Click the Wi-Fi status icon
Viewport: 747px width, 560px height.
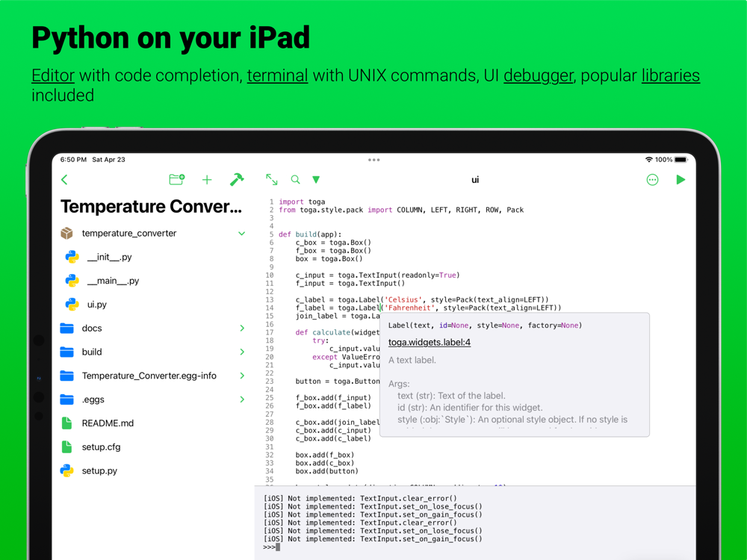coord(649,160)
